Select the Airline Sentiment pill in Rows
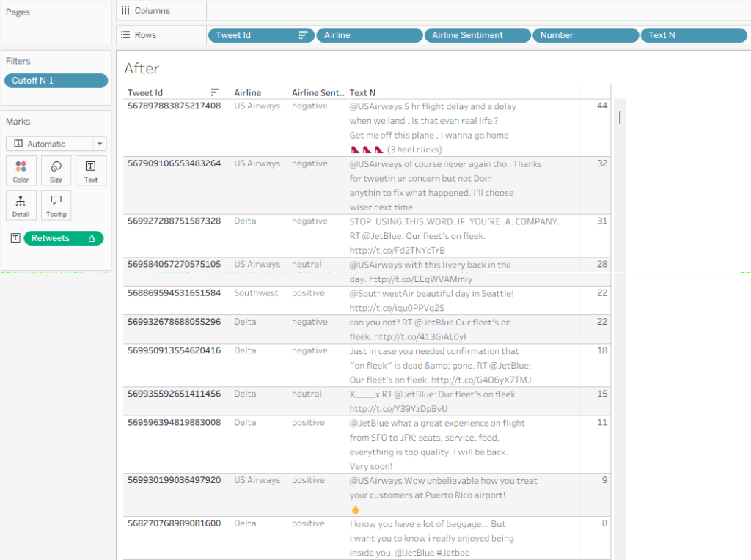The height and width of the screenshot is (560, 751). point(477,35)
